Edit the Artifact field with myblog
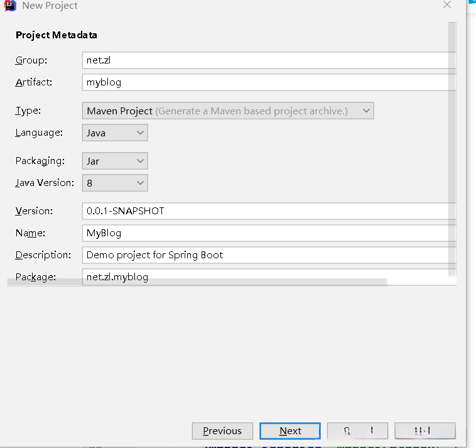The width and height of the screenshot is (476, 448). (x=269, y=82)
